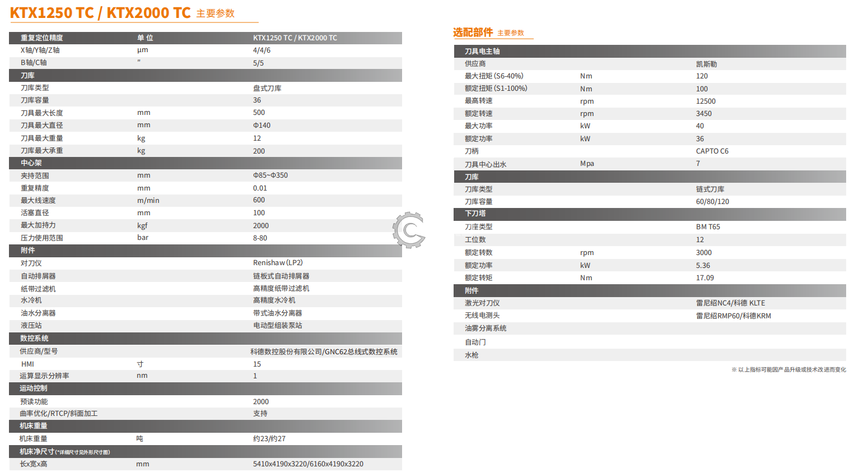Click the "支持" value
This screenshot has height=472, width=868.
(260, 413)
